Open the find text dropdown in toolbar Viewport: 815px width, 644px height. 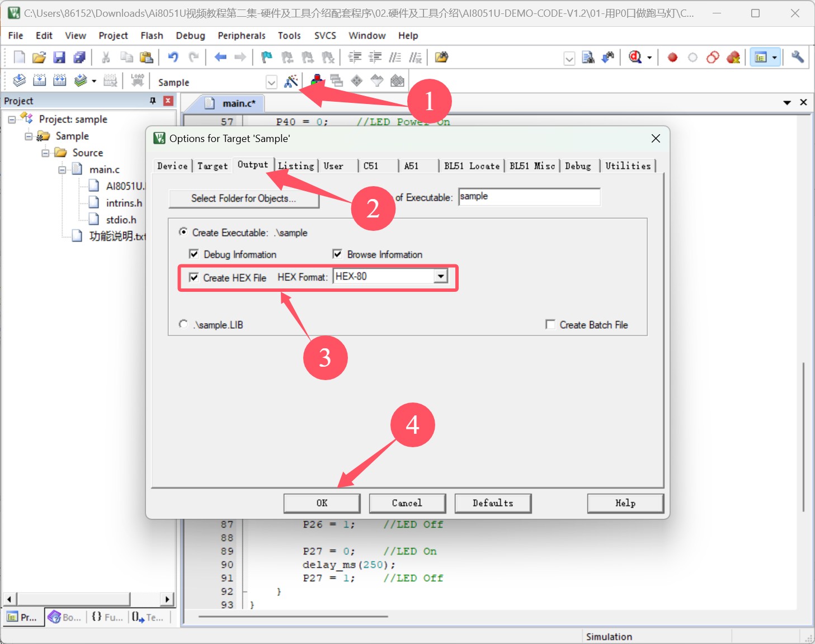569,58
